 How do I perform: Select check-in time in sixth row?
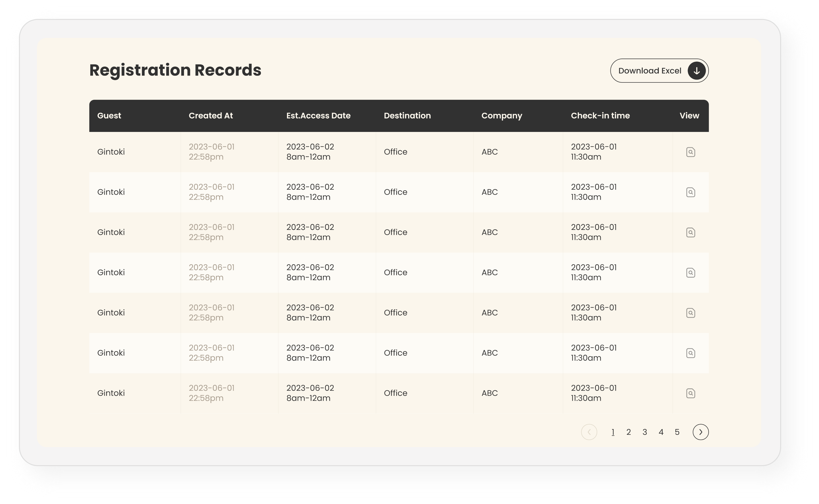pos(594,353)
